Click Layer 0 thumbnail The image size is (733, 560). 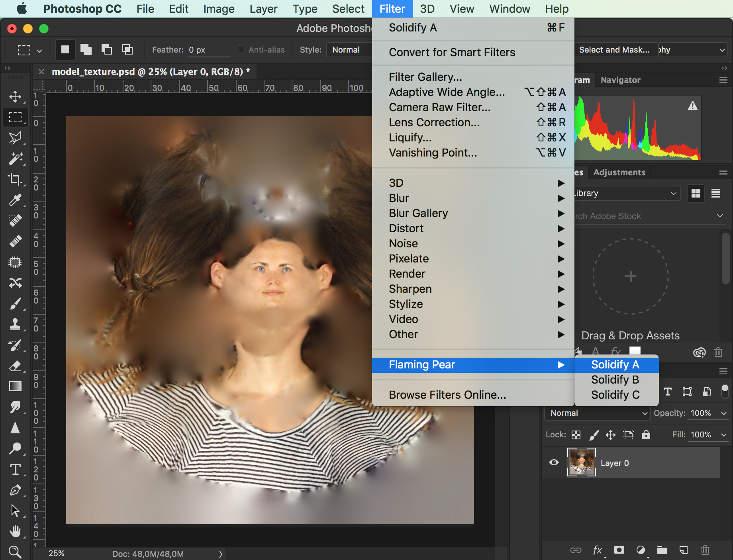point(581,462)
